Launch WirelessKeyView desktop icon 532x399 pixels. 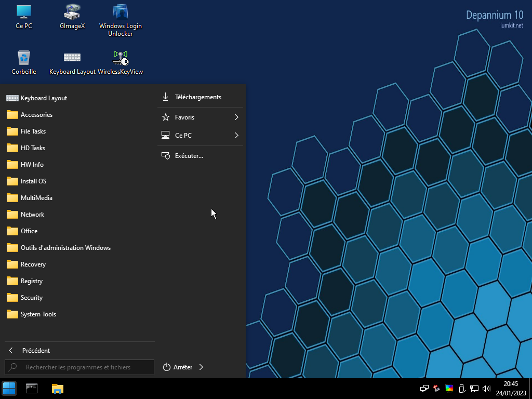coord(120,63)
